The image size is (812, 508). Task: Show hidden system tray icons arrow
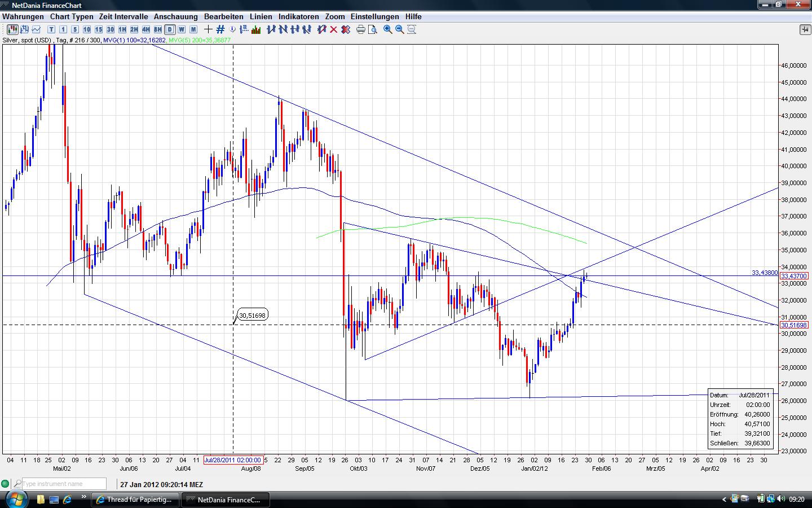click(724, 500)
